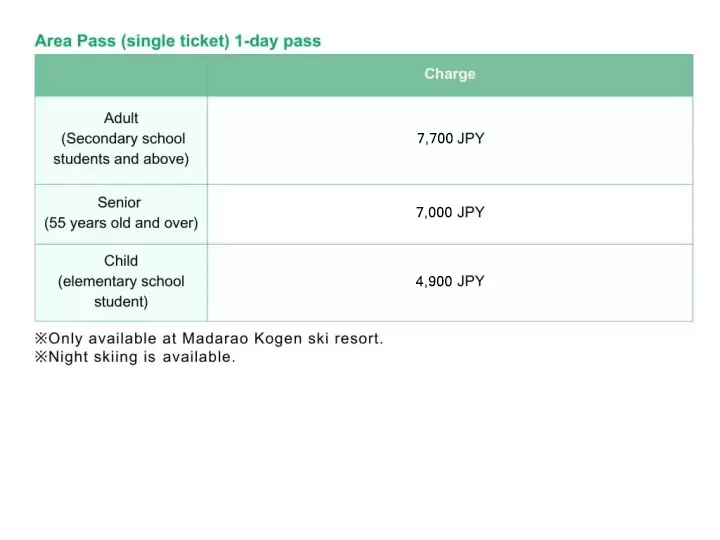Click the 'Child' row label

pos(121,261)
